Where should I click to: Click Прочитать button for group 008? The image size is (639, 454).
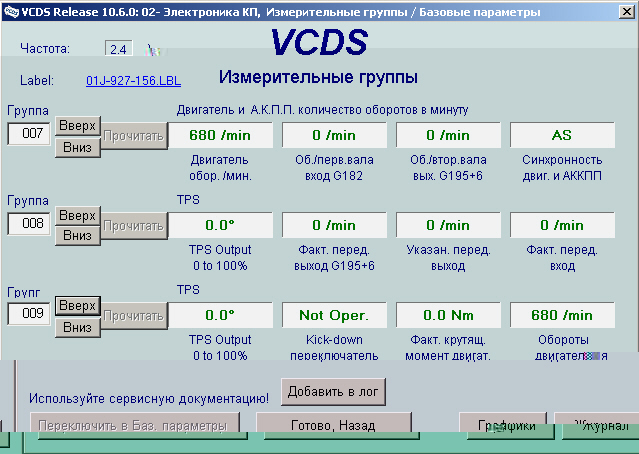(134, 226)
